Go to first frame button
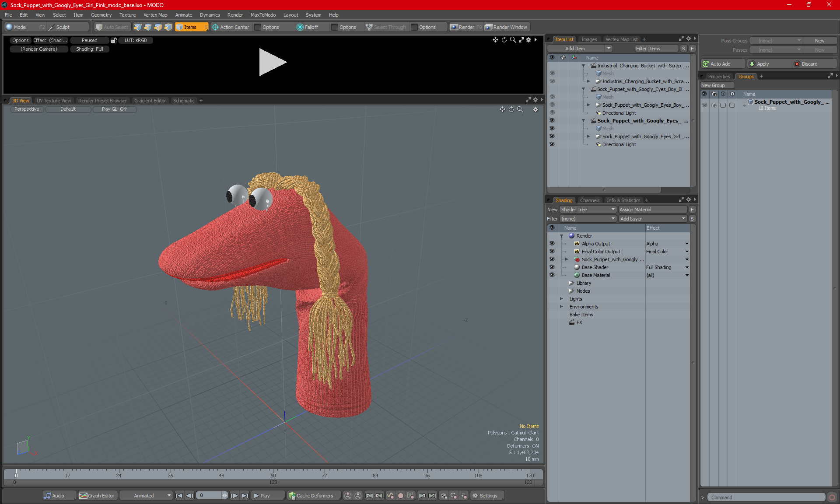The image size is (840, 504). click(179, 496)
